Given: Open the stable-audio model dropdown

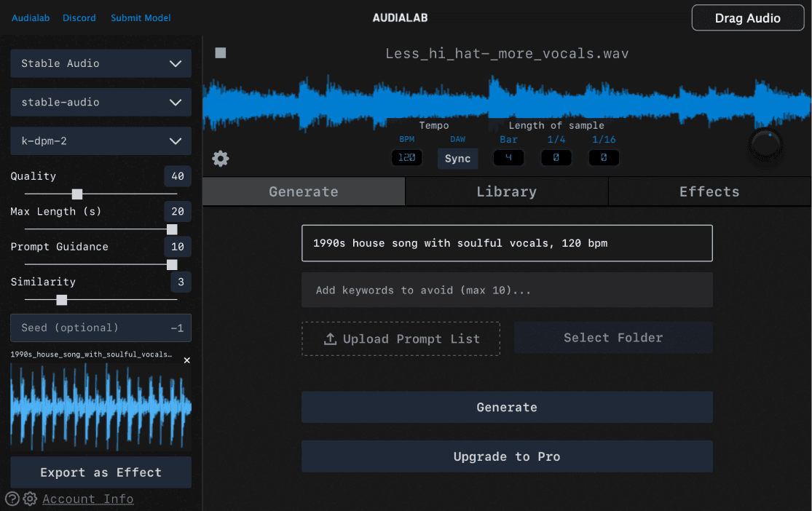Looking at the screenshot, I should click(x=100, y=103).
